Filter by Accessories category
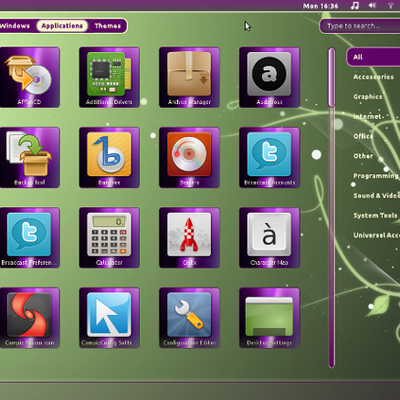 374,77
